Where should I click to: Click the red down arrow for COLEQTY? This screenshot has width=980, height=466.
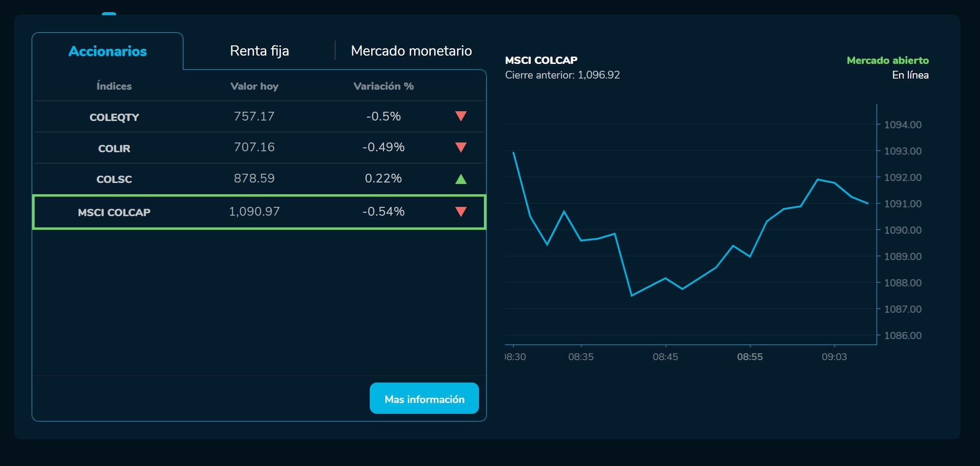tap(460, 116)
